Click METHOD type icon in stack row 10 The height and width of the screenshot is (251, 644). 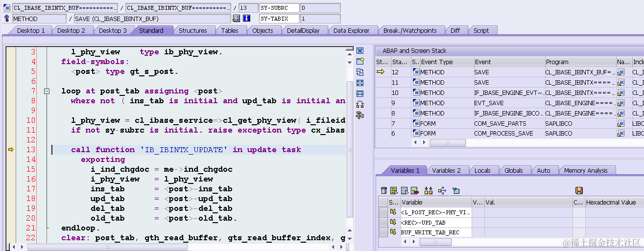click(416, 93)
